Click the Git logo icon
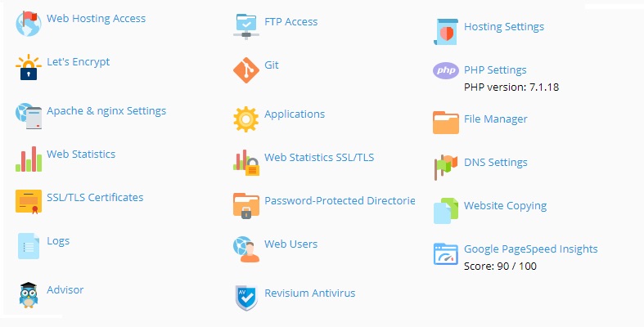 (x=245, y=70)
